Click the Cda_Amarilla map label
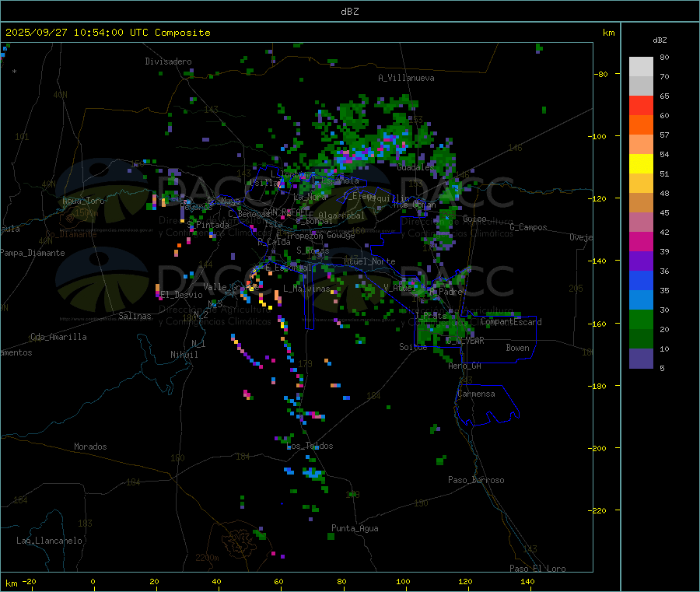Viewport: 700px width, 592px height. (x=58, y=337)
